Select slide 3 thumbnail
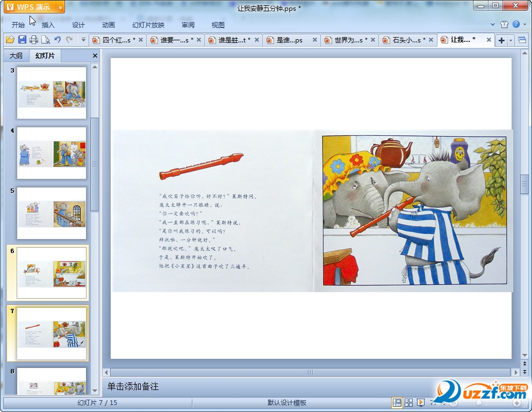Screen dimensions: 532x412 [x=52, y=92]
